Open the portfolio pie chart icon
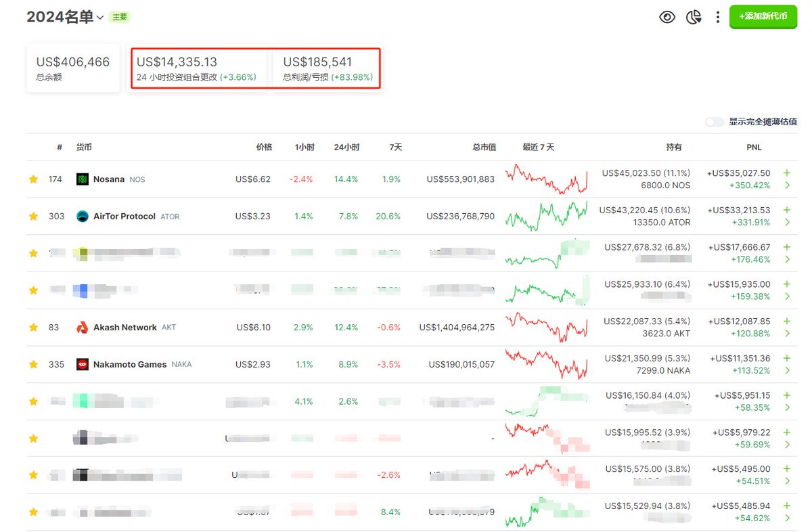The image size is (812, 532). click(x=694, y=17)
